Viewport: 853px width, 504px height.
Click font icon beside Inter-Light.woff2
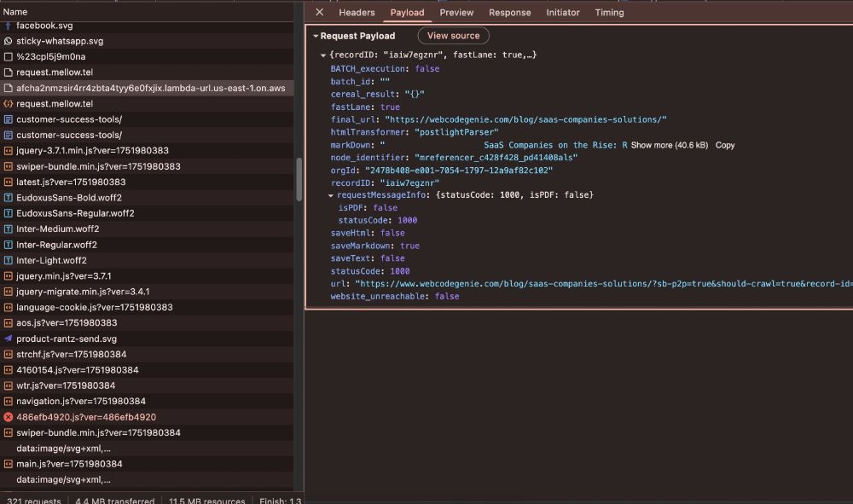(x=9, y=260)
